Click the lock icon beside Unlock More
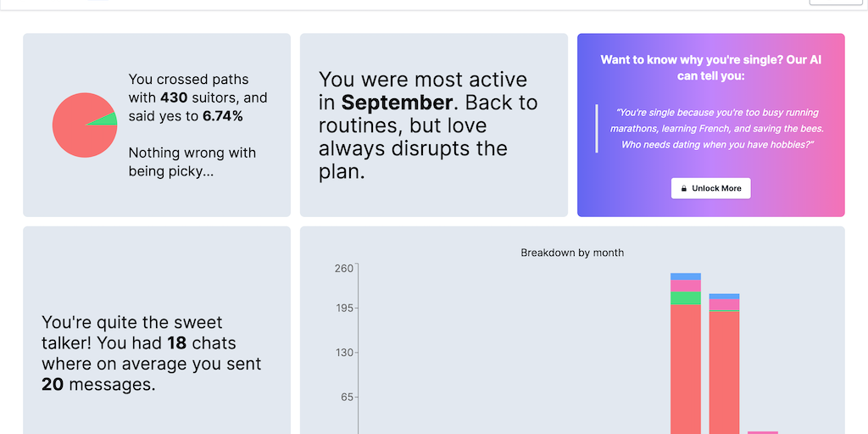The height and width of the screenshot is (434, 868). [x=684, y=188]
